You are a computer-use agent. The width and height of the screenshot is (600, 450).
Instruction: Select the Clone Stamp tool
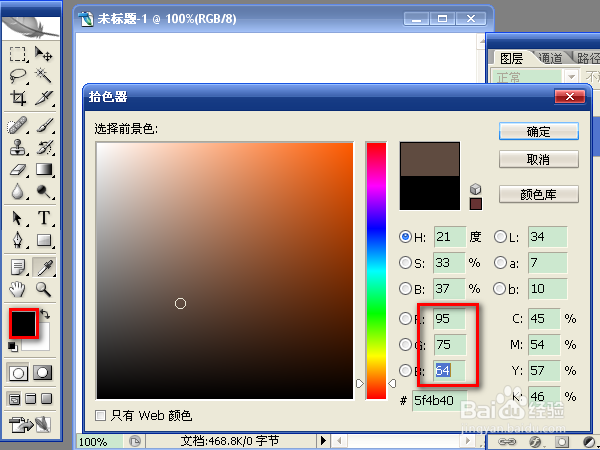pyautogui.click(x=18, y=147)
